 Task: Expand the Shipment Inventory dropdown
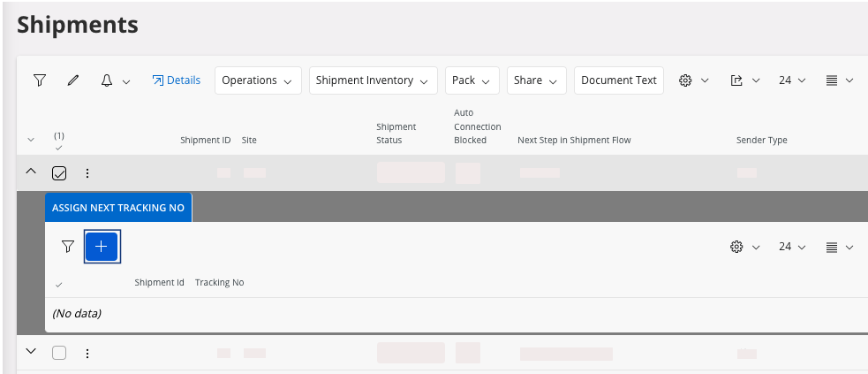pyautogui.click(x=373, y=80)
